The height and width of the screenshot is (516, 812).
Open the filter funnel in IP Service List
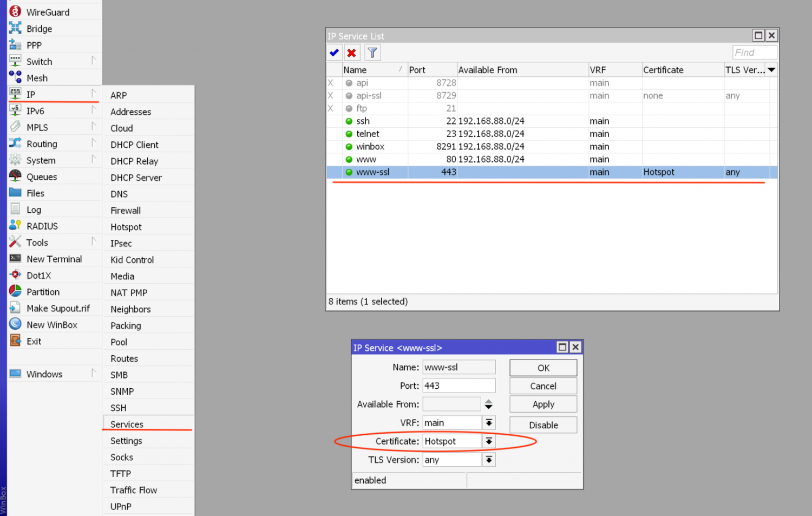coord(372,53)
